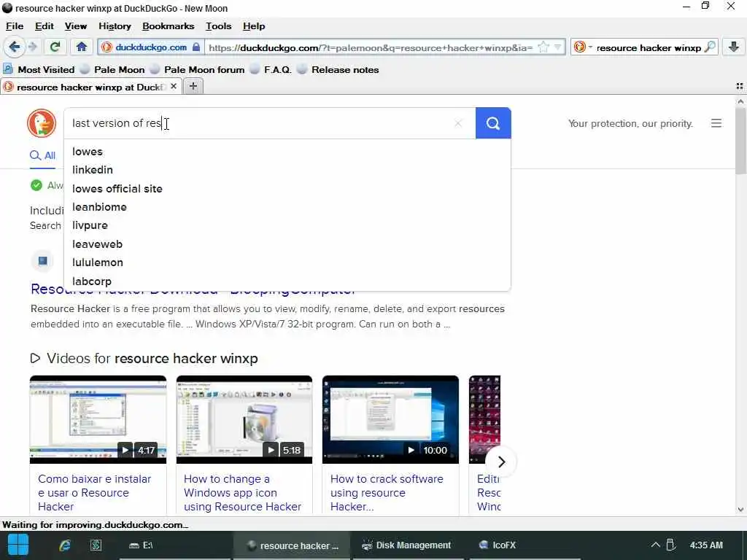Choose suggestion "lowes official site"
Screen dimensions: 747x560
(287, 189)
